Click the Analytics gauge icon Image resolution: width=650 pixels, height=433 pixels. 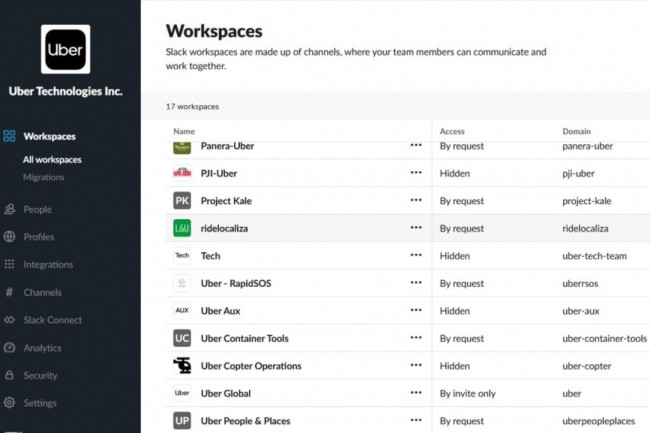(10, 348)
